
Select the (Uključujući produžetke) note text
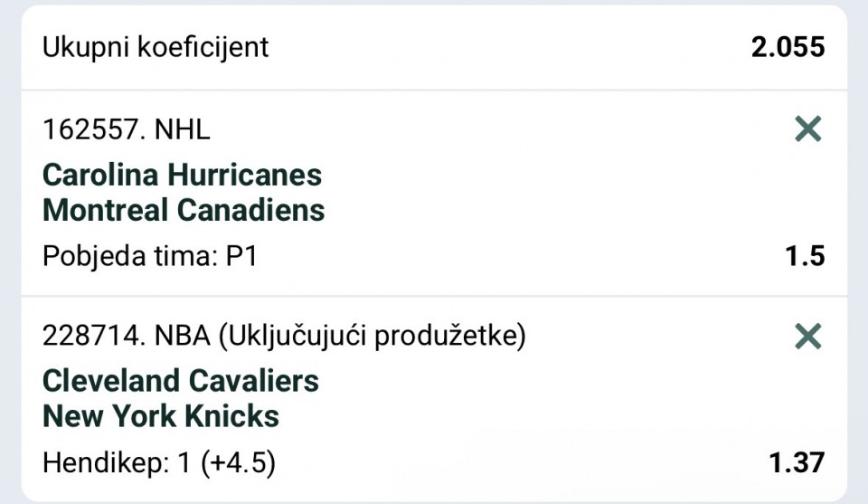[373, 336]
